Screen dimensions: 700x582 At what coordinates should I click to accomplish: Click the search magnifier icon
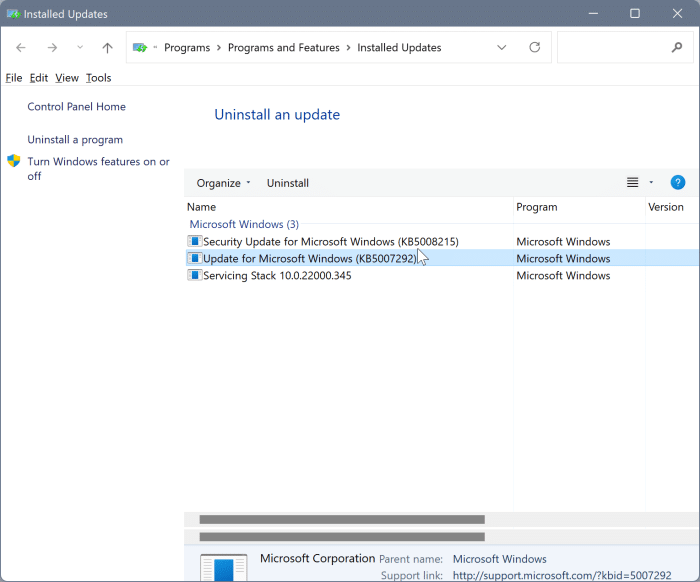677,47
